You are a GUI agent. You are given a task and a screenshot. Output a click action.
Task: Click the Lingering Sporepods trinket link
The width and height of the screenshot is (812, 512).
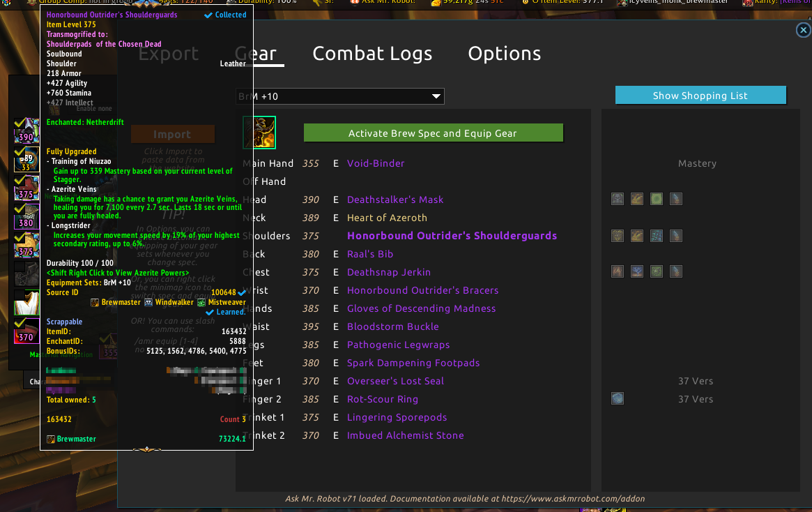[x=397, y=417]
